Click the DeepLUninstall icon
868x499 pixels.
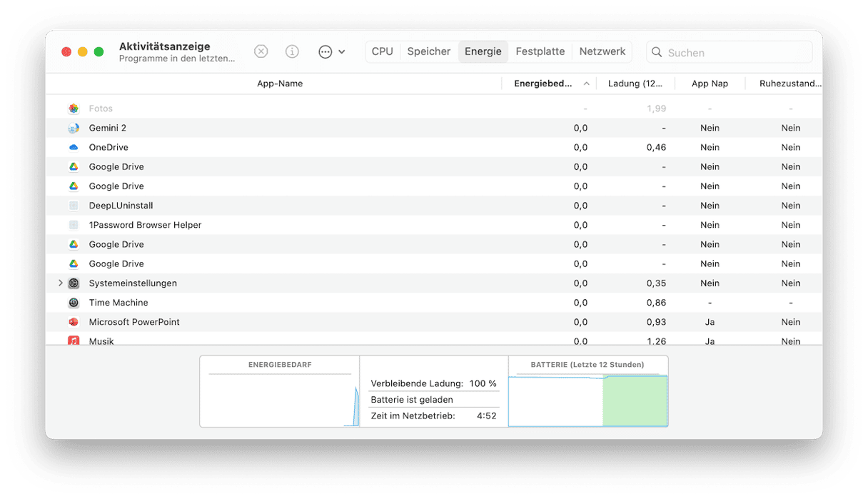point(74,206)
